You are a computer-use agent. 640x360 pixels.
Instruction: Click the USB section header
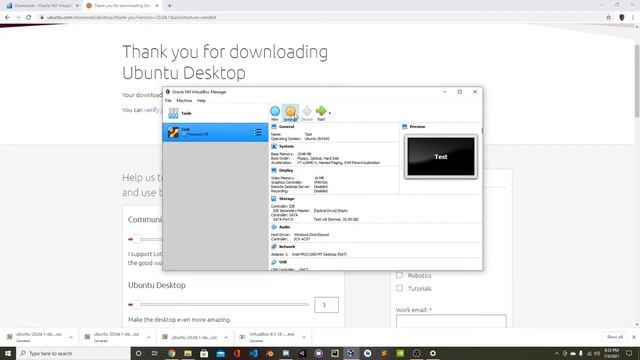click(283, 262)
